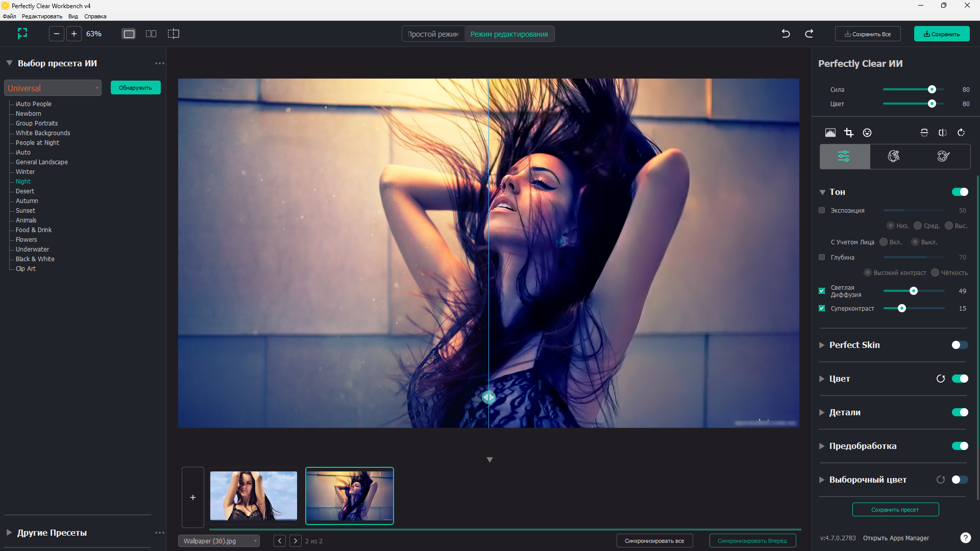Switch to Простой режим tab
Screen dimensions: 980x551
pyautogui.click(x=433, y=34)
